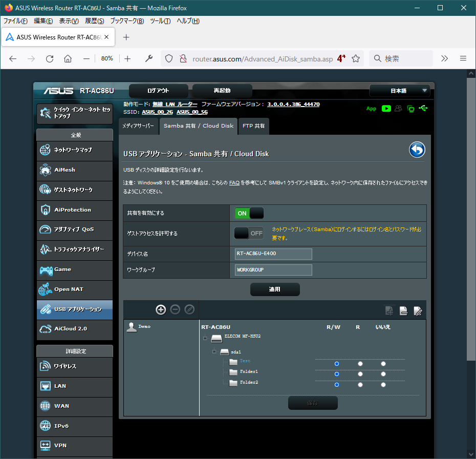The height and width of the screenshot is (459, 476).
Task: Click the blue back arrow icon
Action: click(x=417, y=150)
